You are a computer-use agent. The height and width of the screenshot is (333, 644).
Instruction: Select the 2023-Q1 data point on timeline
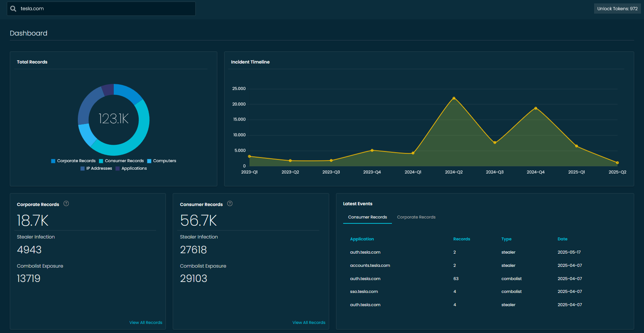pos(249,156)
